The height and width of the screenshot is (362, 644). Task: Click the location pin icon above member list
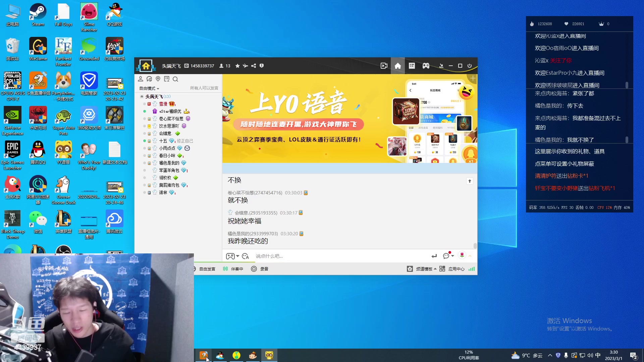pos(158,79)
